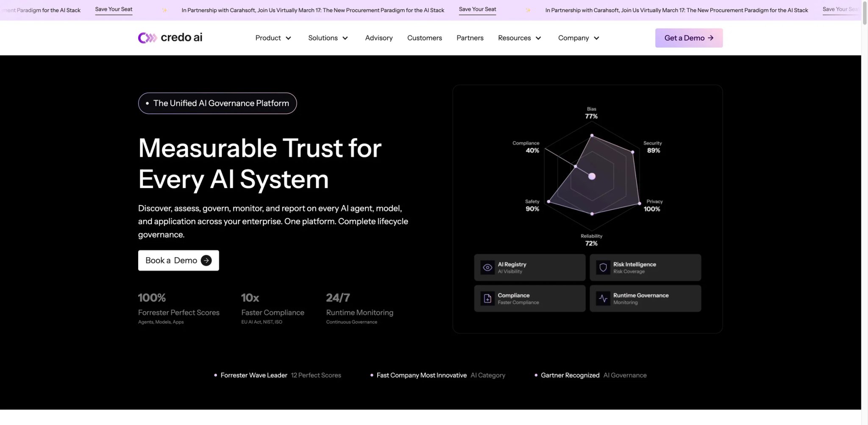
Task: Click the Compliance 40% radar label
Action: pyautogui.click(x=526, y=147)
